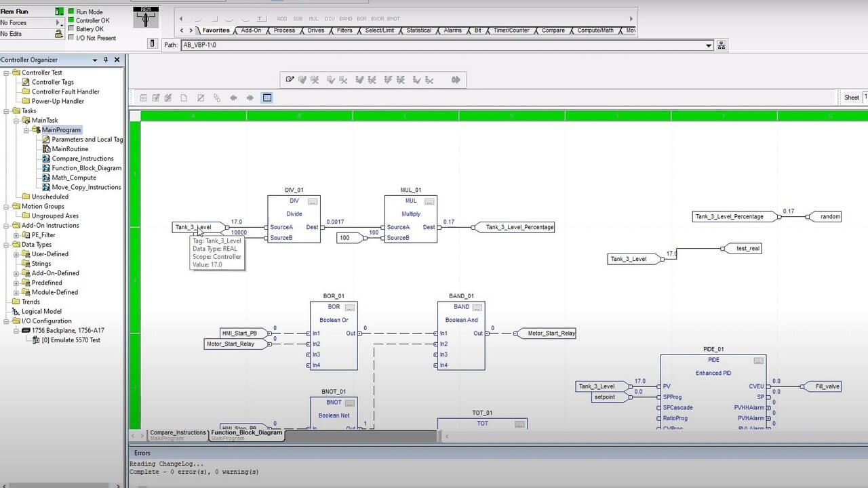
Task: Open properties via the ellipsis icon on PIDE_01
Action: pyautogui.click(x=758, y=361)
